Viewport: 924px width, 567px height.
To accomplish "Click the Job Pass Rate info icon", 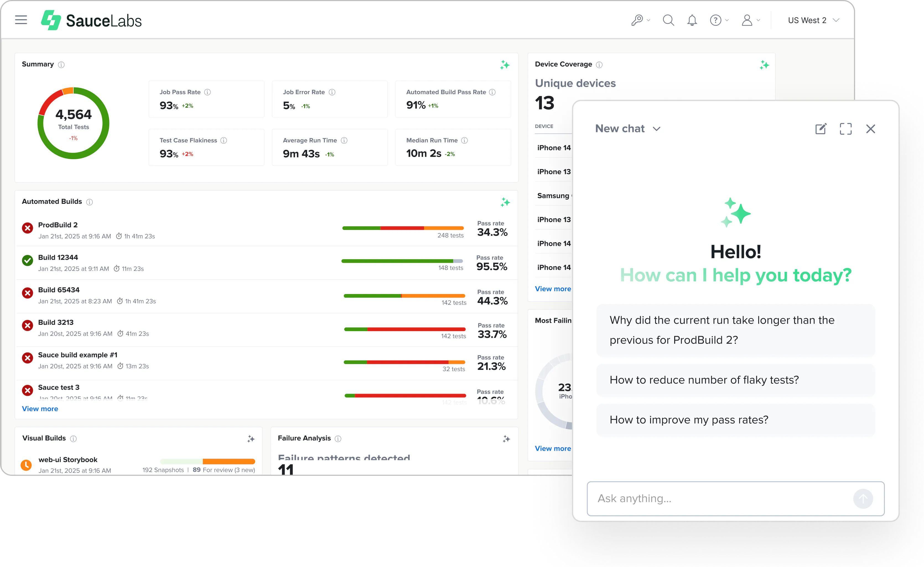I will (x=207, y=92).
